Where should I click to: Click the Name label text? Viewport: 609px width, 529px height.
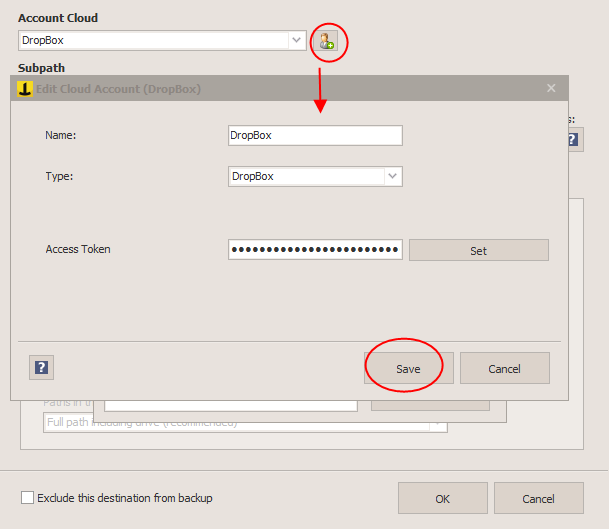[x=61, y=135]
